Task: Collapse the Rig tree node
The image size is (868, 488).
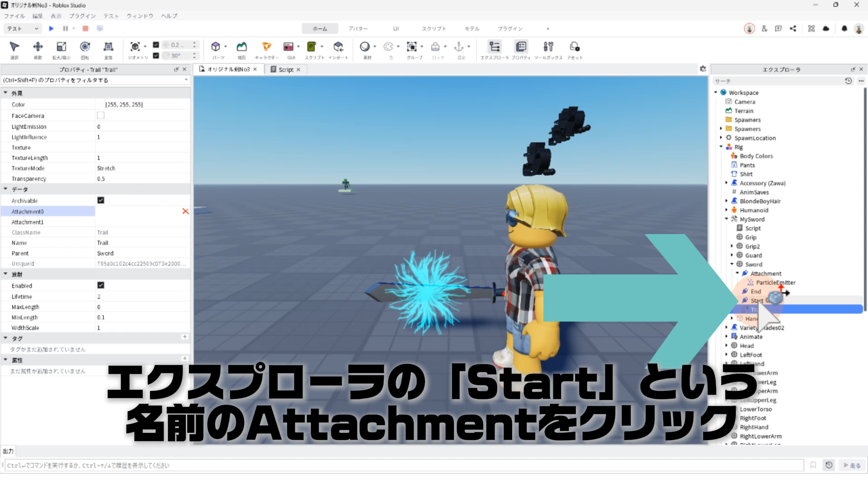Action: (x=721, y=147)
